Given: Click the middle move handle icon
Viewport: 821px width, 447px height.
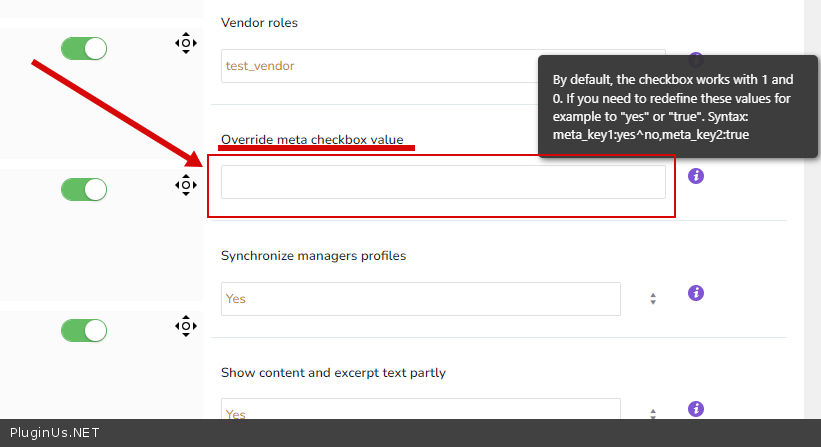Looking at the screenshot, I should coord(185,184).
